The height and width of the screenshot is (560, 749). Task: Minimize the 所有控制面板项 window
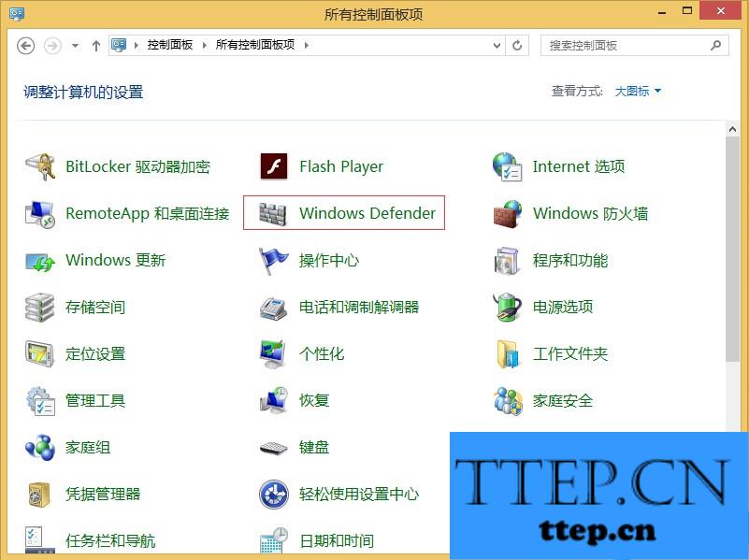[x=662, y=11]
